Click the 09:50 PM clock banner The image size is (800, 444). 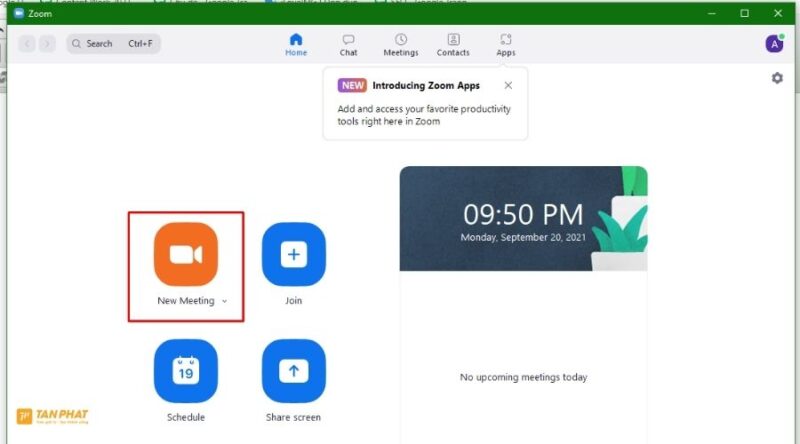coord(523,218)
